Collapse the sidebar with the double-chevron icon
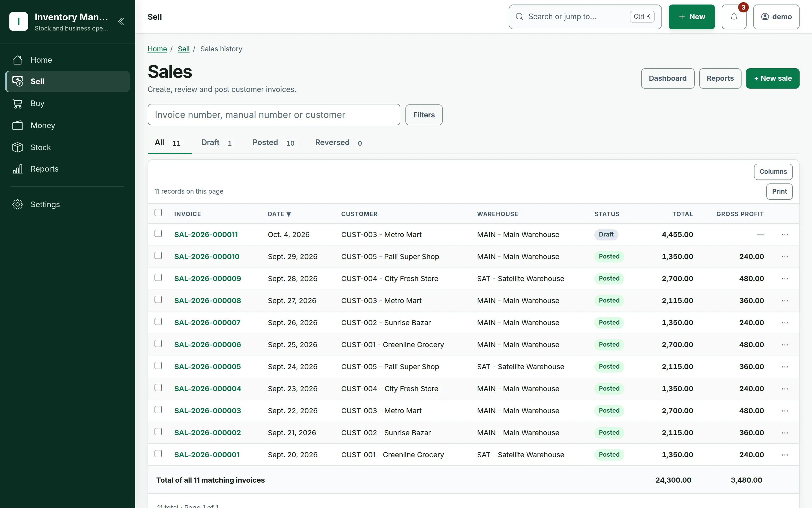The width and height of the screenshot is (812, 508). (x=121, y=22)
